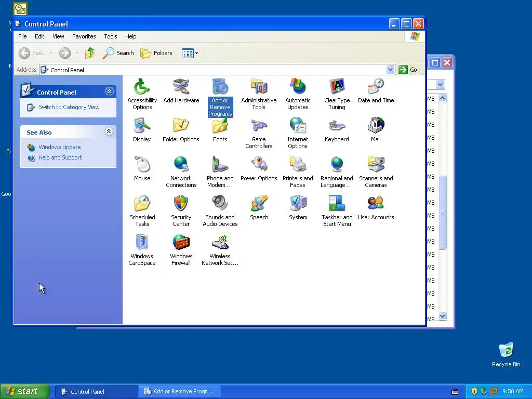Open the Tools menu
Image resolution: width=532 pixels, height=399 pixels.
tap(110, 36)
